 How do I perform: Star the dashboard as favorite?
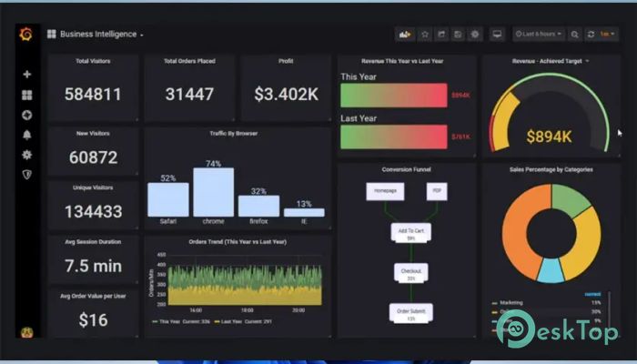click(x=425, y=35)
